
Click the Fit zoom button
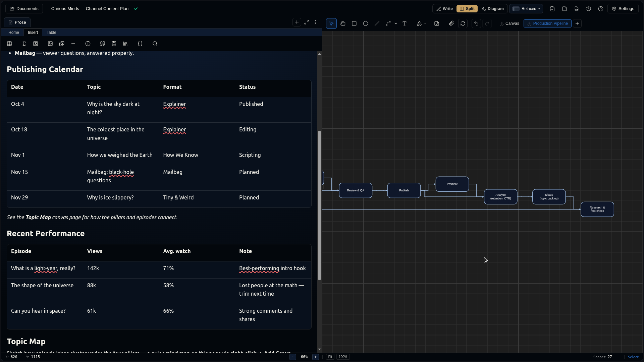point(330,357)
